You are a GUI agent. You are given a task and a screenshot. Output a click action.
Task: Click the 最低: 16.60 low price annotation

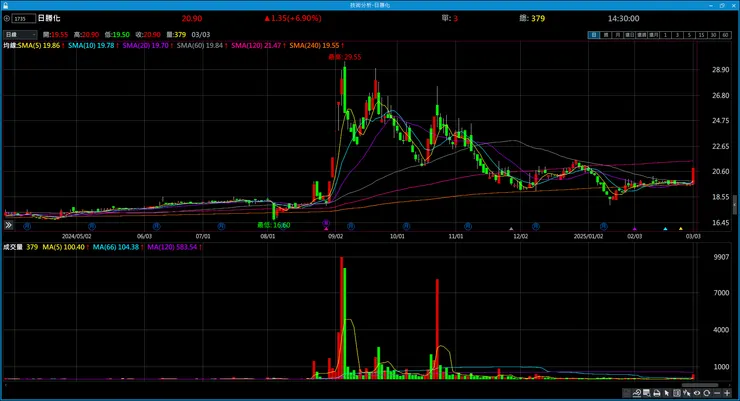click(x=274, y=225)
